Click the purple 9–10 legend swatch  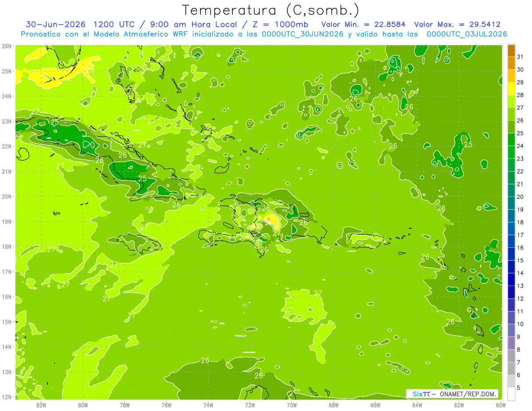(x=511, y=330)
